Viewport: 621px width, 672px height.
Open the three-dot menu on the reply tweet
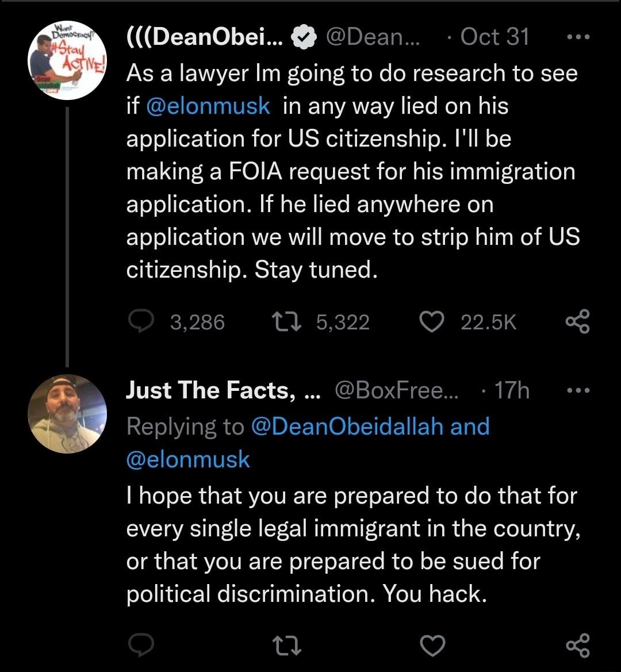577,390
